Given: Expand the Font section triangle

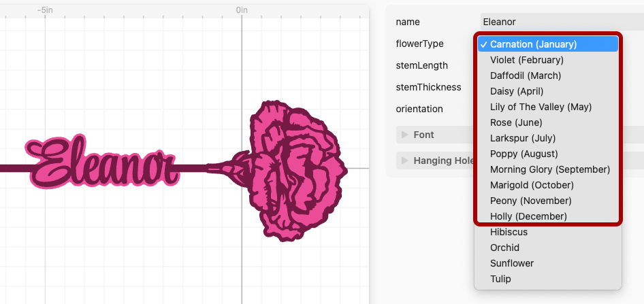Looking at the screenshot, I should coord(404,135).
